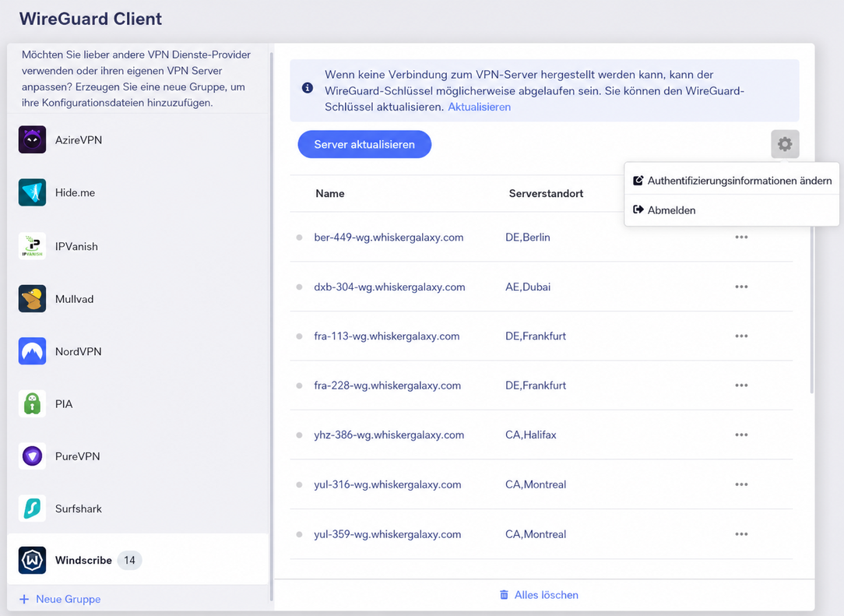Click the DE,Berlin location cell
Viewport: 844px width, 616px height.
point(528,238)
